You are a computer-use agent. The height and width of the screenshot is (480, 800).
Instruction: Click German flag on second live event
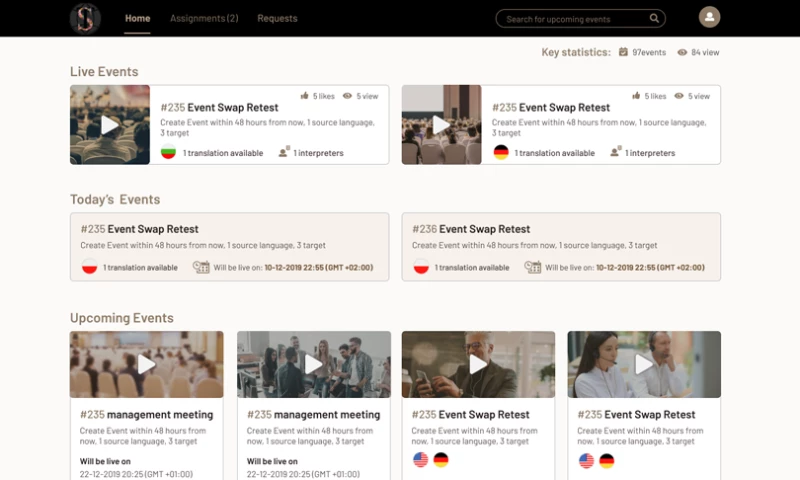(501, 152)
